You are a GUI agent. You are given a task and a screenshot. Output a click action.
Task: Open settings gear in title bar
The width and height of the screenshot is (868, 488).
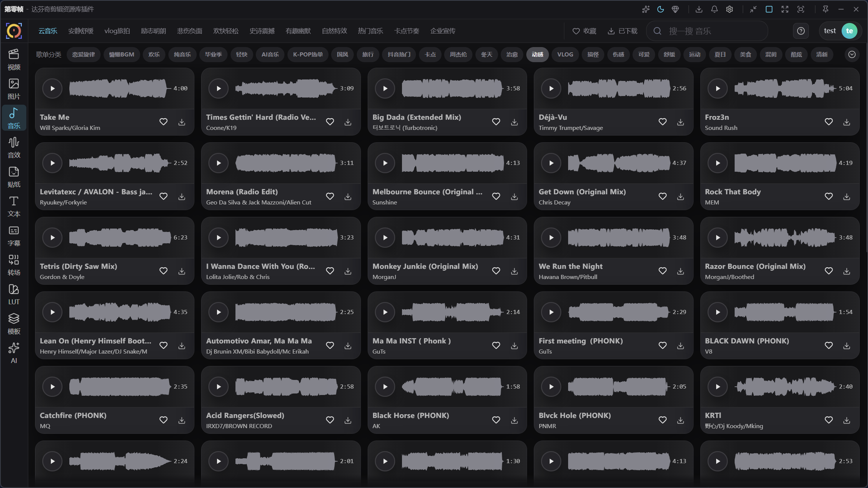pyautogui.click(x=729, y=9)
